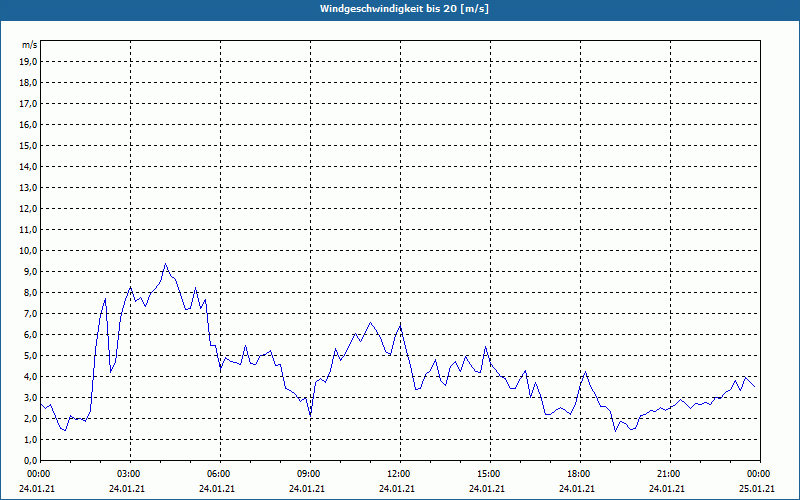Pick the "24.01.21" date under 09:00
Image resolution: width=800 pixels, height=500 pixels.
tap(307, 488)
